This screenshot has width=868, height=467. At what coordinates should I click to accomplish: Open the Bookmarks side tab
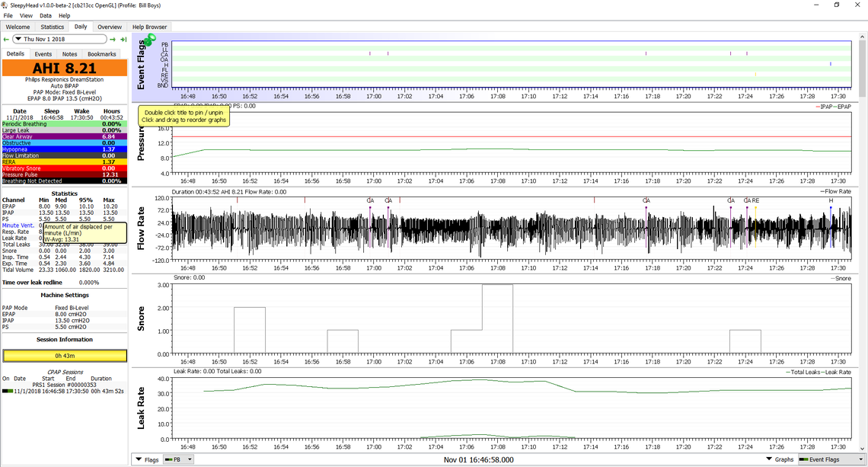coord(102,54)
